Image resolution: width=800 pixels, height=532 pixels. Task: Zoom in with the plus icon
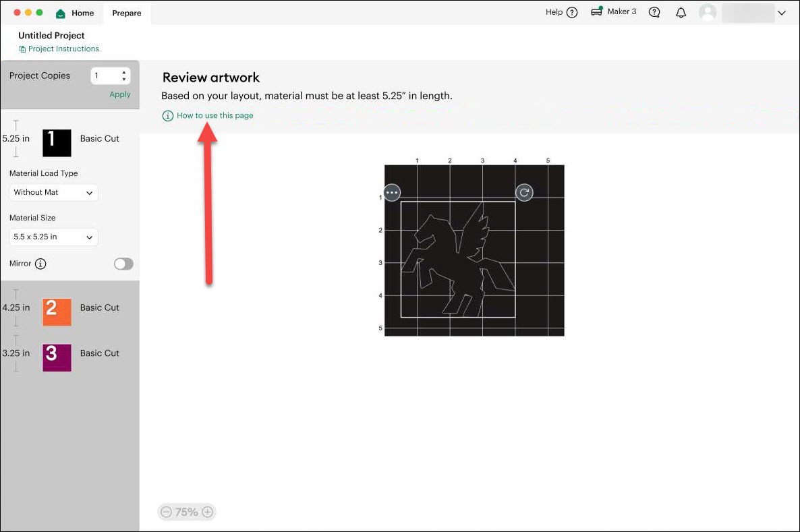point(208,512)
